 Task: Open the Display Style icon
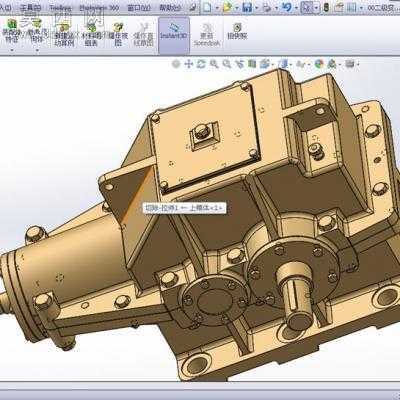pyautogui.click(x=284, y=64)
